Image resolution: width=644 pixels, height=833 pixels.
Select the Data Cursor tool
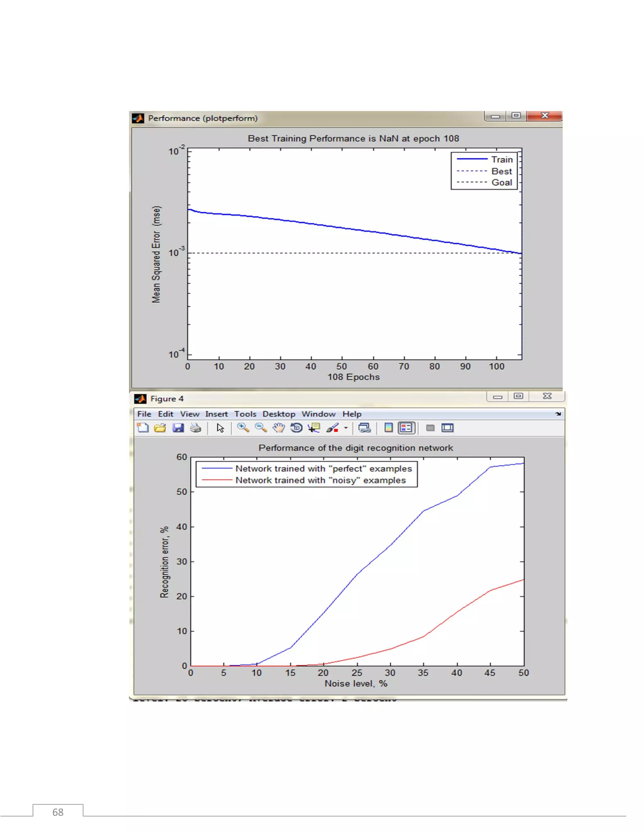pyautogui.click(x=314, y=428)
